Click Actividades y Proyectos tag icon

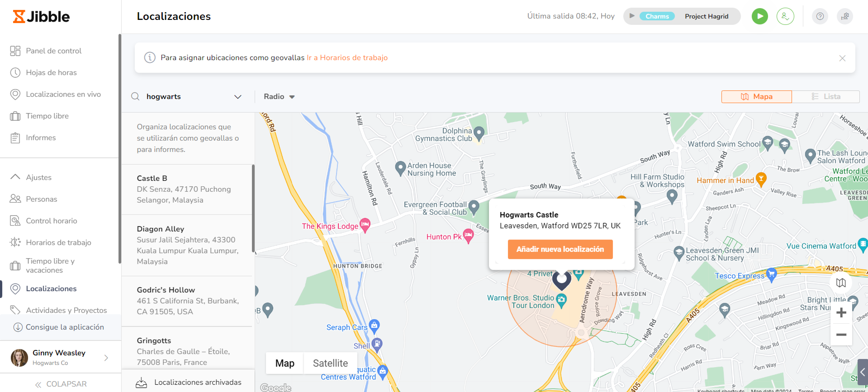[15, 310]
